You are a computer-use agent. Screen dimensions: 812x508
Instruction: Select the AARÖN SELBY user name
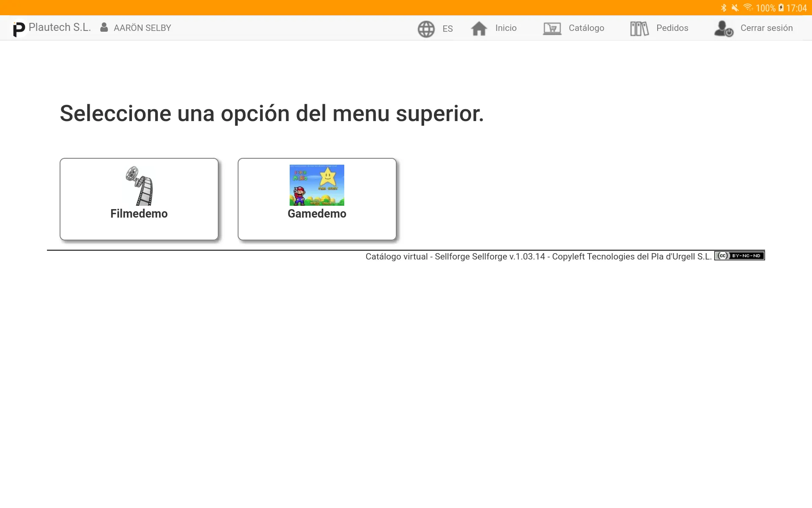tap(143, 28)
